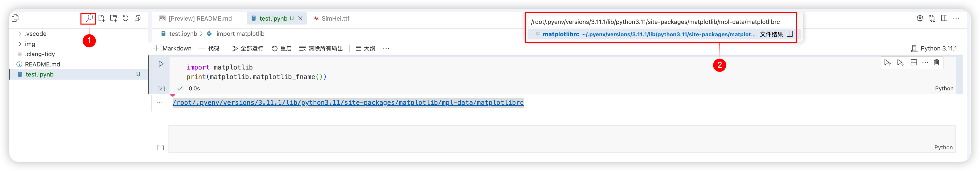980x171 pixels.
Task: Click the 全部运行 run all button
Action: tap(247, 48)
